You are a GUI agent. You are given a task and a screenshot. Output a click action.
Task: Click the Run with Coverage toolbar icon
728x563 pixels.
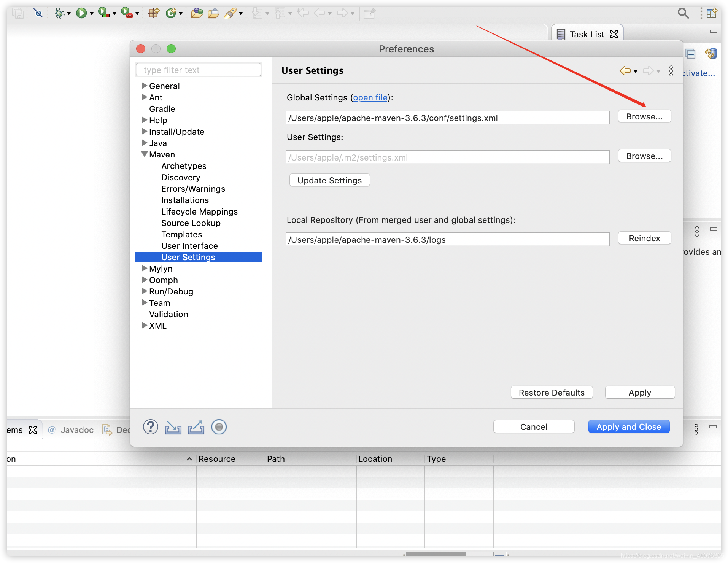[103, 13]
